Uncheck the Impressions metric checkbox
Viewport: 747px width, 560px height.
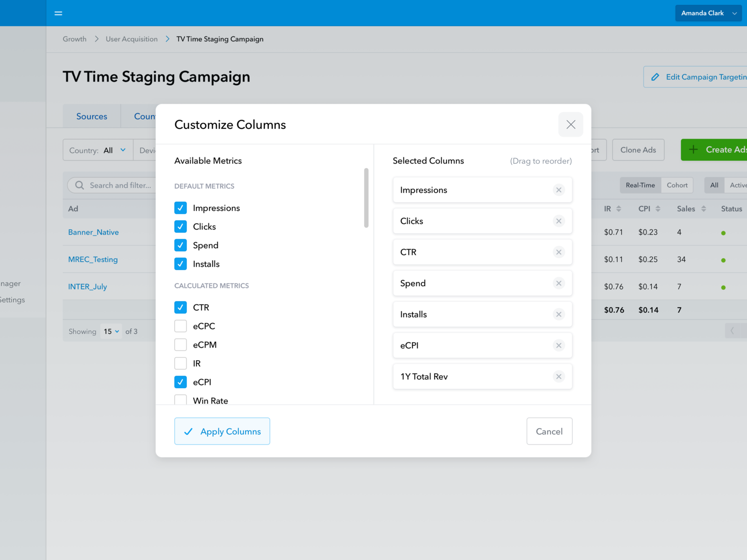click(181, 208)
